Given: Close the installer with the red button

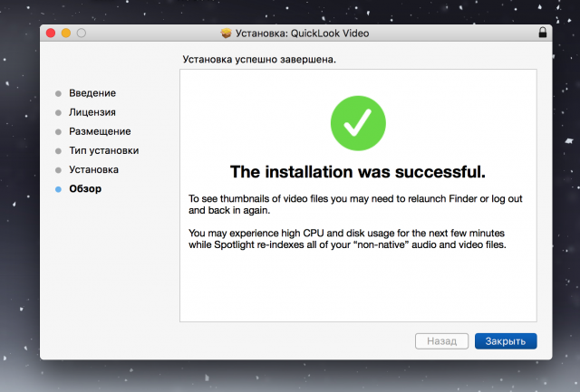Looking at the screenshot, I should tap(50, 33).
